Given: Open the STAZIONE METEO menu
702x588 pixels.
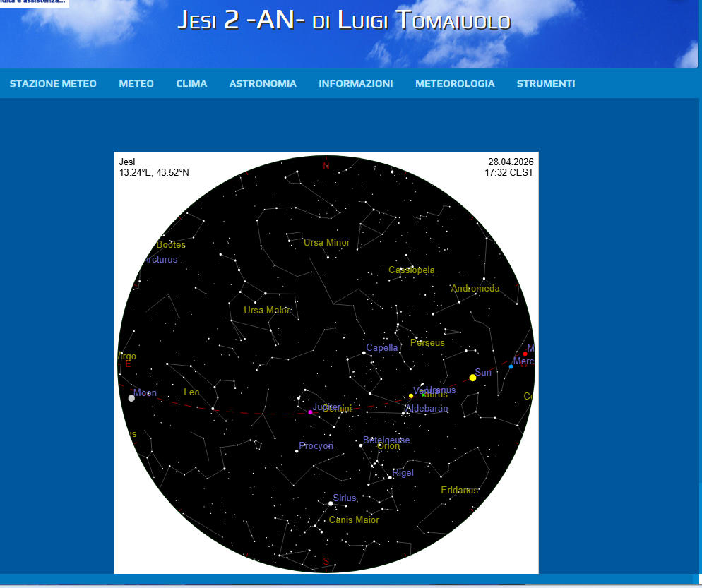Looking at the screenshot, I should pos(53,83).
